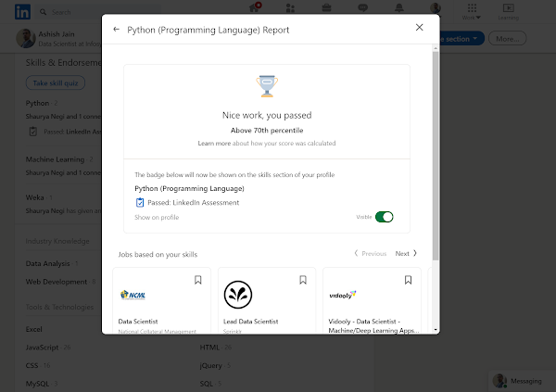556x392 pixels.
Task: Open the Lead Data Scientist job title
Action: [x=251, y=322]
